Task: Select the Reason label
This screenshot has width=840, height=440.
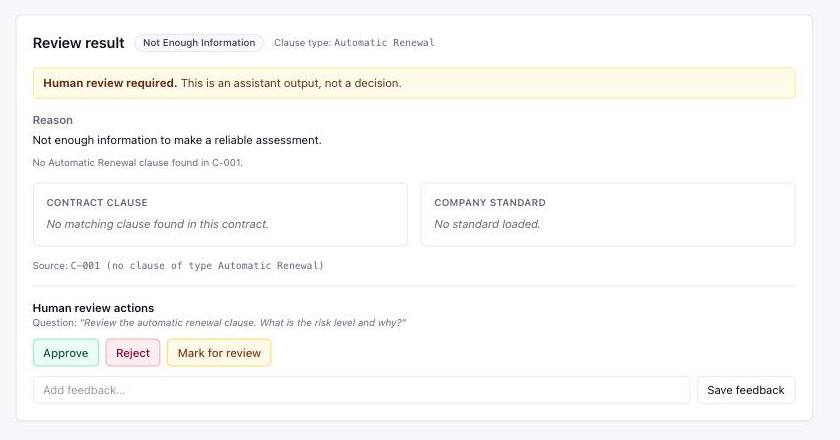Action: click(52, 120)
